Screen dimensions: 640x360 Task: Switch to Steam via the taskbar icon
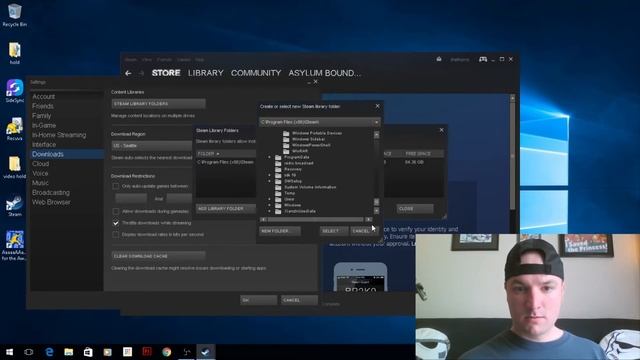point(206,352)
